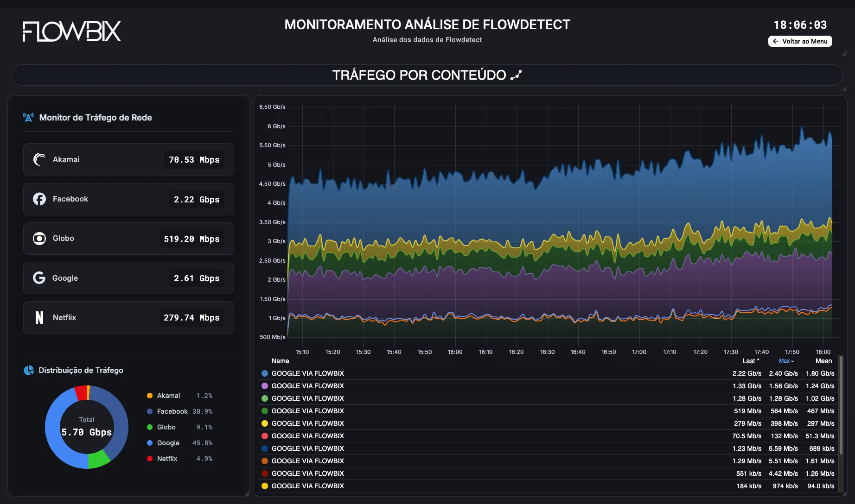Click the Globo logo icon
The width and height of the screenshot is (855, 504).
pos(39,239)
